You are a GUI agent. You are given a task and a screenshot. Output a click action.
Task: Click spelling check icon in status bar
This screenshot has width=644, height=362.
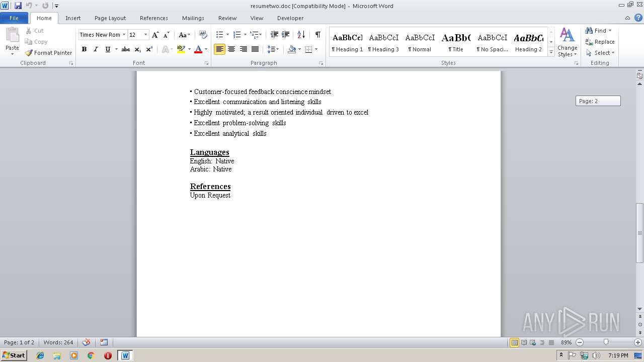click(x=86, y=342)
